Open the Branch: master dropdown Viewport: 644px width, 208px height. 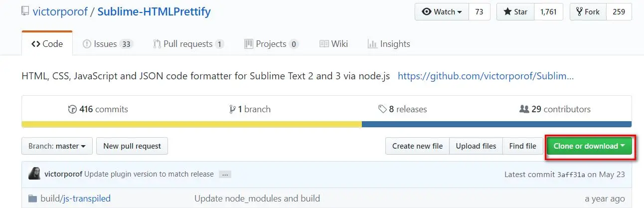57,146
